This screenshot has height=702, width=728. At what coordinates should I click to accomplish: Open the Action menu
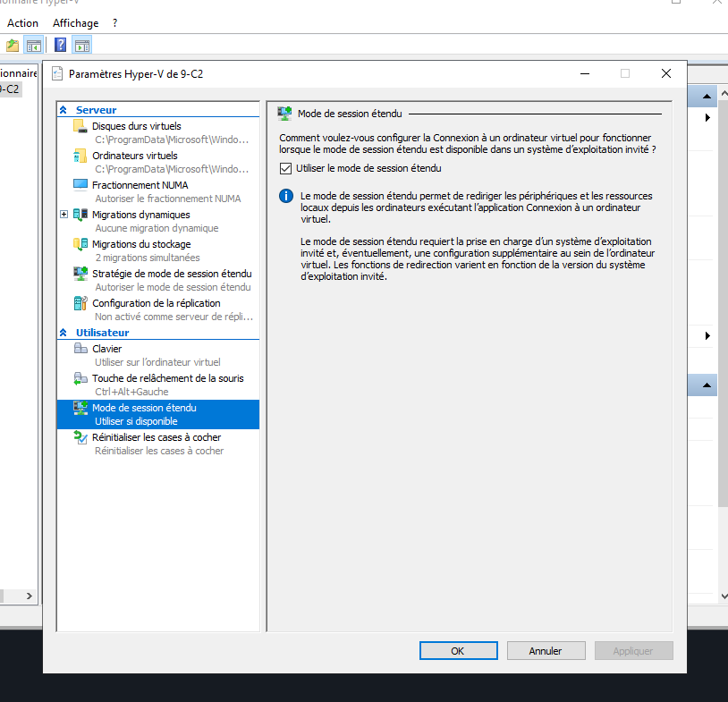click(x=22, y=22)
